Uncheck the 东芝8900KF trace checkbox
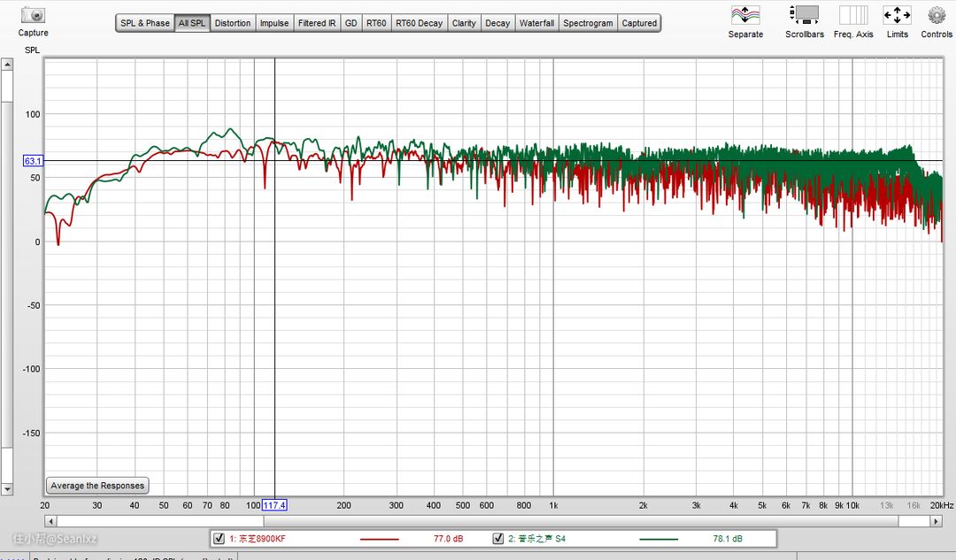Screen dimensions: 956x560 (220, 538)
